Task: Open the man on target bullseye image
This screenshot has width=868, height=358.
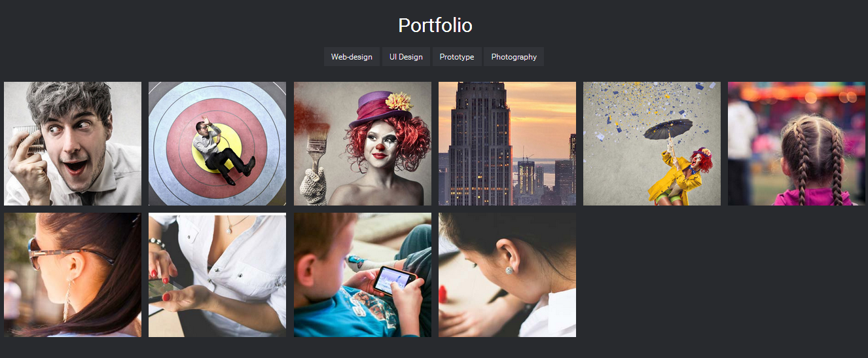Action: [217, 143]
